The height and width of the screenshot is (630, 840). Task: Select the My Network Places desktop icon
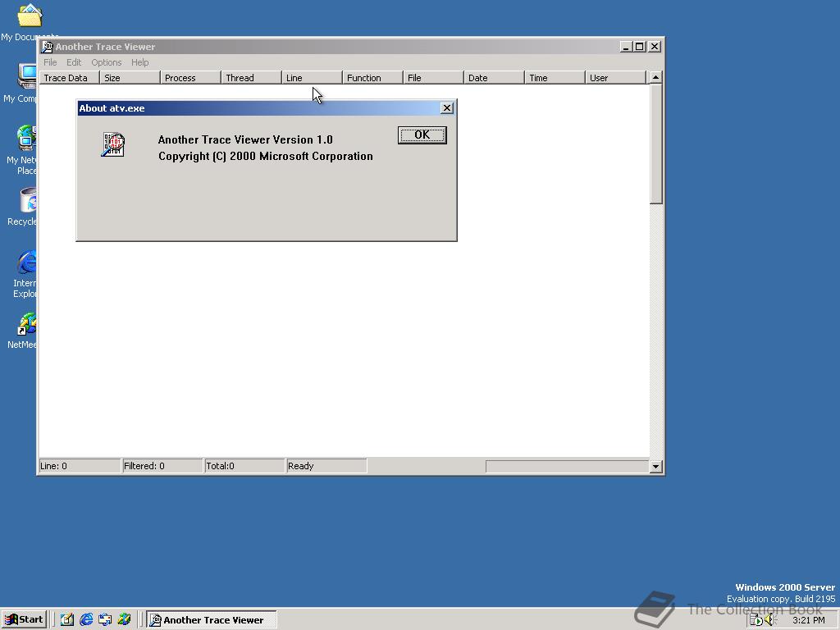[22, 150]
